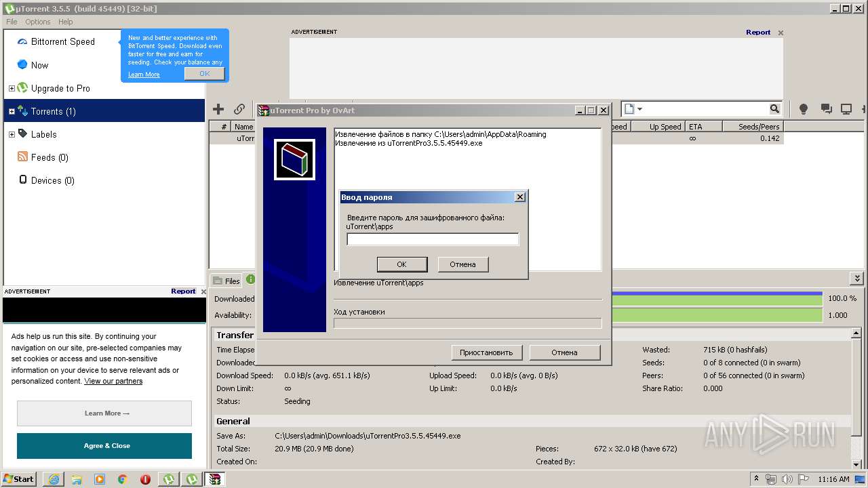Screen dimensions: 868x488
Task: Click the green info icon beside Files tab
Action: coord(251,279)
